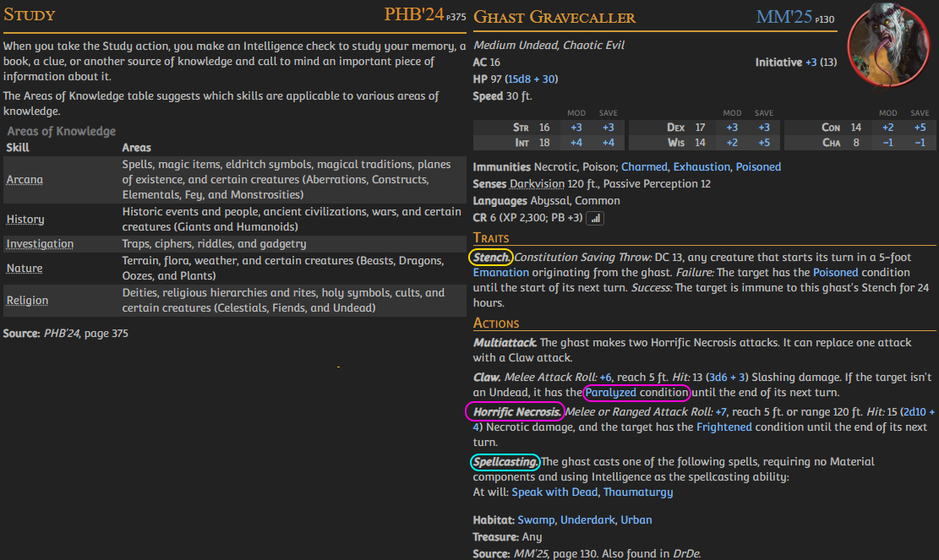Roll the Constitution save +5
Viewport: 939px width, 560px height.
[x=920, y=128]
